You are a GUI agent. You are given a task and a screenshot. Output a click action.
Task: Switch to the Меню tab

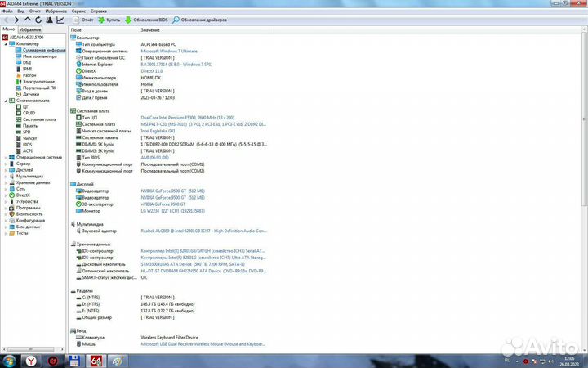click(9, 29)
